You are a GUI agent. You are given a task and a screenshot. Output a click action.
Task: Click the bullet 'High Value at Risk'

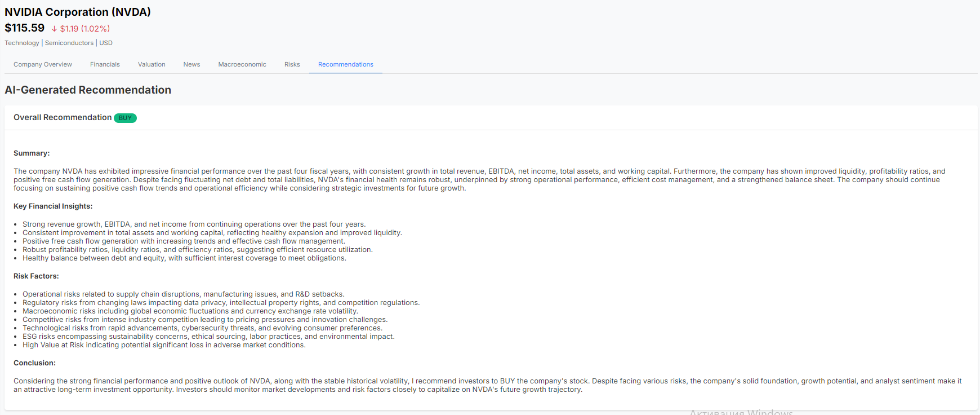(164, 345)
